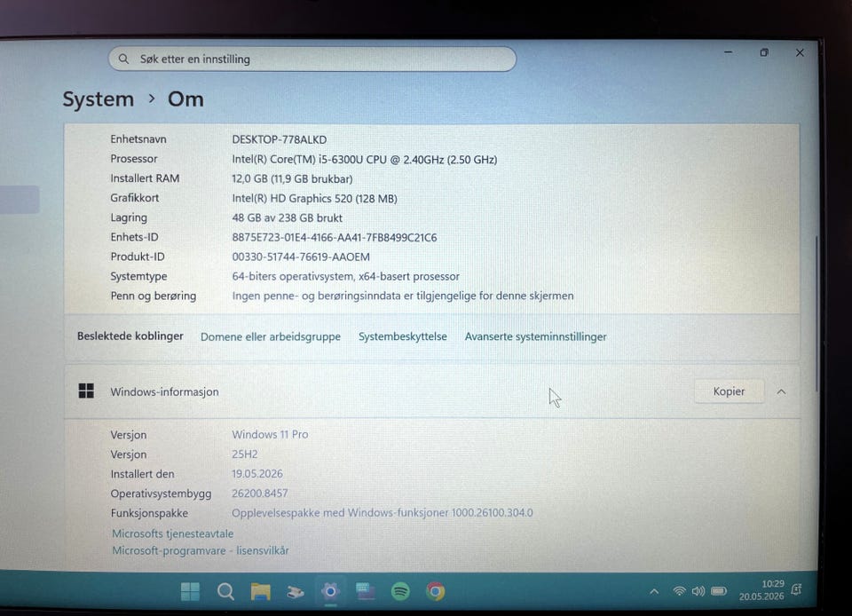Click Produkt-ID 00330-51744-76619-AAOEM
852x616 pixels.
[301, 257]
